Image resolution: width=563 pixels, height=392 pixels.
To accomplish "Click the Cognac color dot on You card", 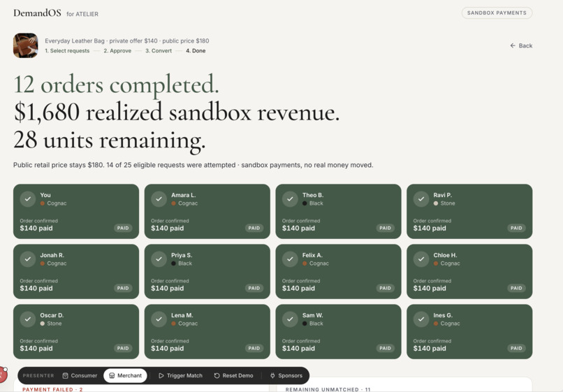I will 43,203.
